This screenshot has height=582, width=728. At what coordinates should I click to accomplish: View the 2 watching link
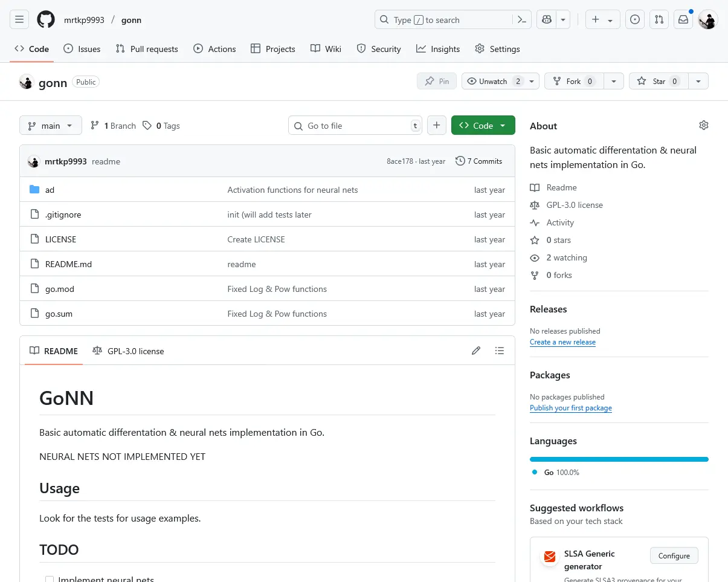point(559,257)
